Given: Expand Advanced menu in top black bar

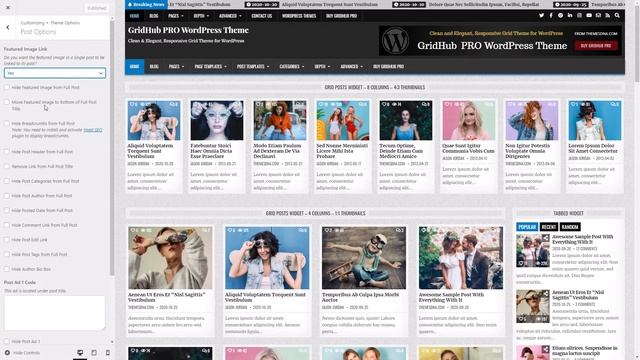Looking at the screenshot, I should 230,16.
